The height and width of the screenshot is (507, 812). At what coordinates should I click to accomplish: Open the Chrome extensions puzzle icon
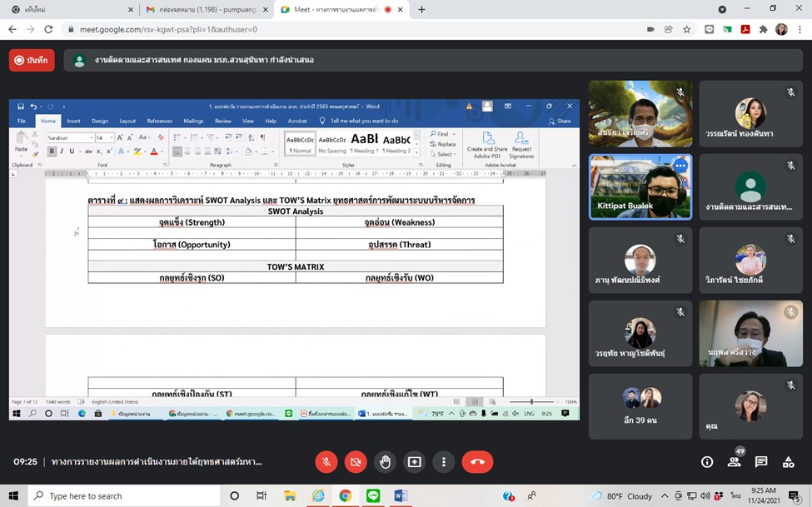point(763,29)
